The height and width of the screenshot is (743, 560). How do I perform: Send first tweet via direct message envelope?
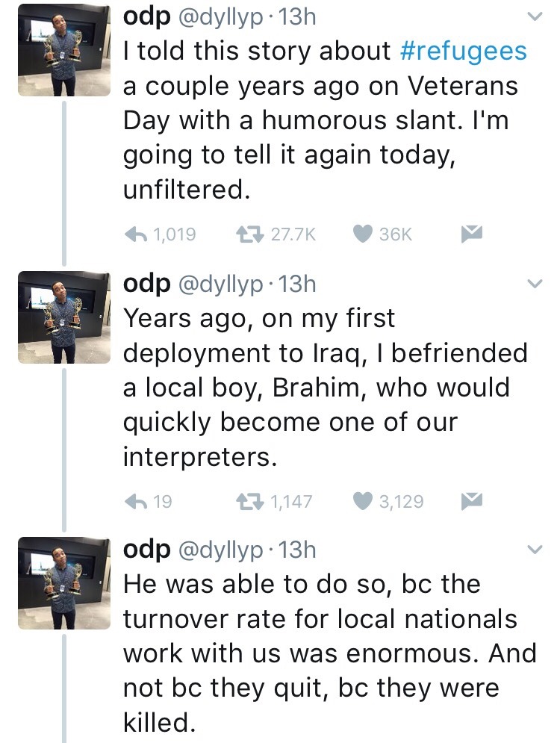pyautogui.click(x=470, y=234)
